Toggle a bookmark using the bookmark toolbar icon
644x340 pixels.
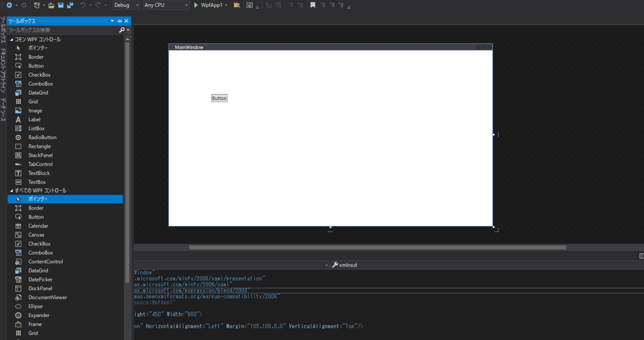coord(313,5)
